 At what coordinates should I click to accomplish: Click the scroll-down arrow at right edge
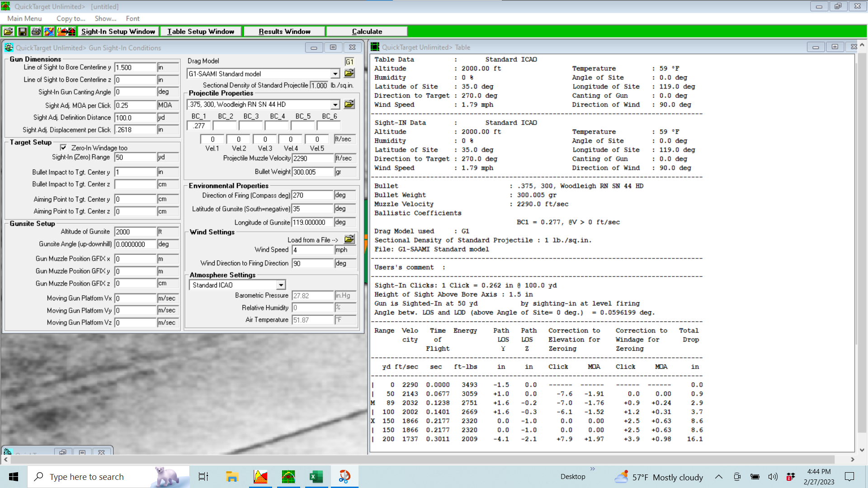pos(862,450)
